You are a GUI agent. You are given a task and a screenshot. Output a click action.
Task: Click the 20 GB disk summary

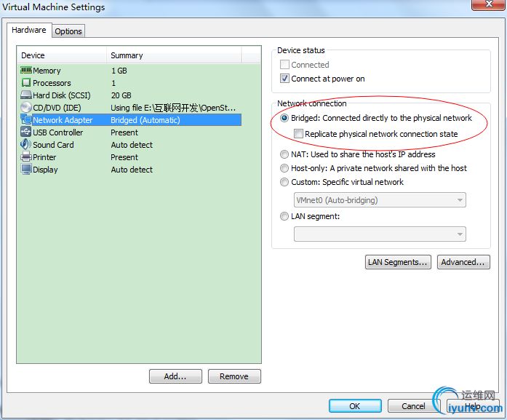(121, 95)
